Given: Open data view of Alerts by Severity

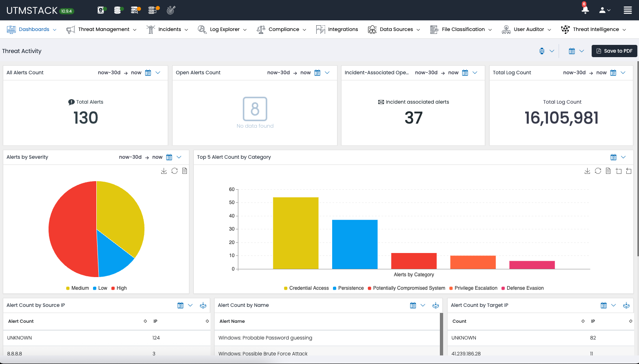Looking at the screenshot, I should pos(185,171).
